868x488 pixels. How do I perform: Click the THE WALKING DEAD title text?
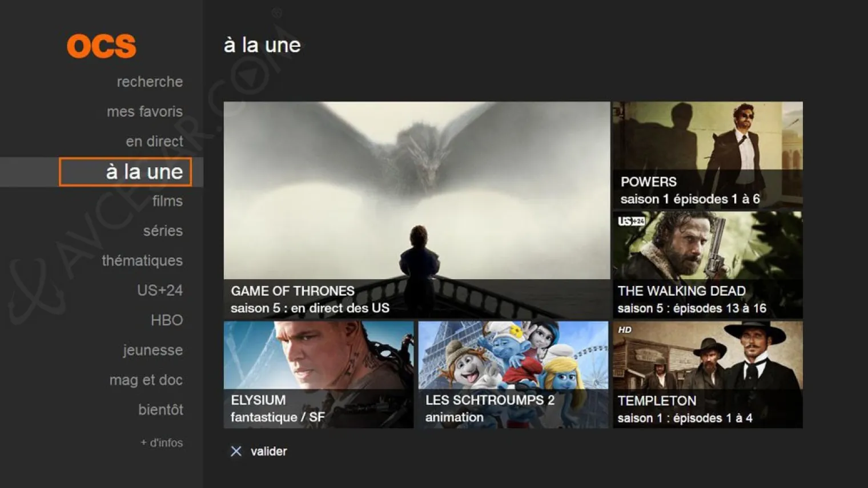pos(682,291)
